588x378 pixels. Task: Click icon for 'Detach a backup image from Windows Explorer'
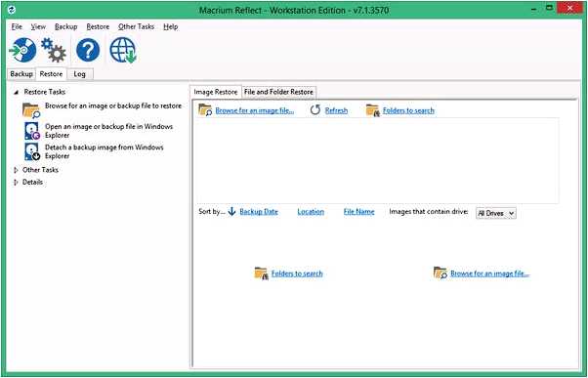pos(32,151)
